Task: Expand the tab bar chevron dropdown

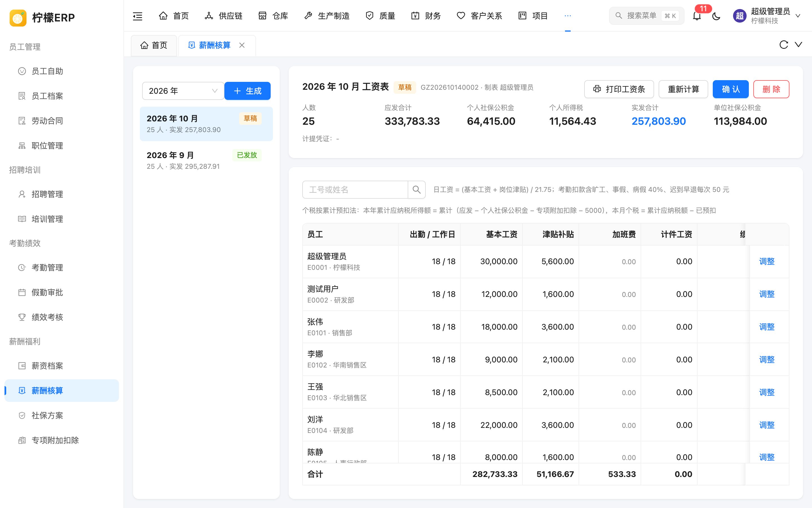Action: (798, 45)
